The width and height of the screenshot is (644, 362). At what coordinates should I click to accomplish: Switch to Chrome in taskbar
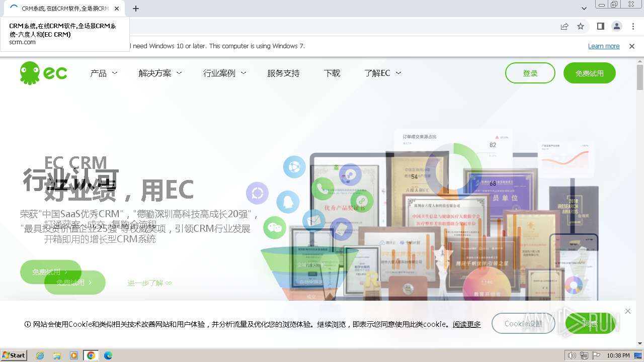tap(91, 355)
